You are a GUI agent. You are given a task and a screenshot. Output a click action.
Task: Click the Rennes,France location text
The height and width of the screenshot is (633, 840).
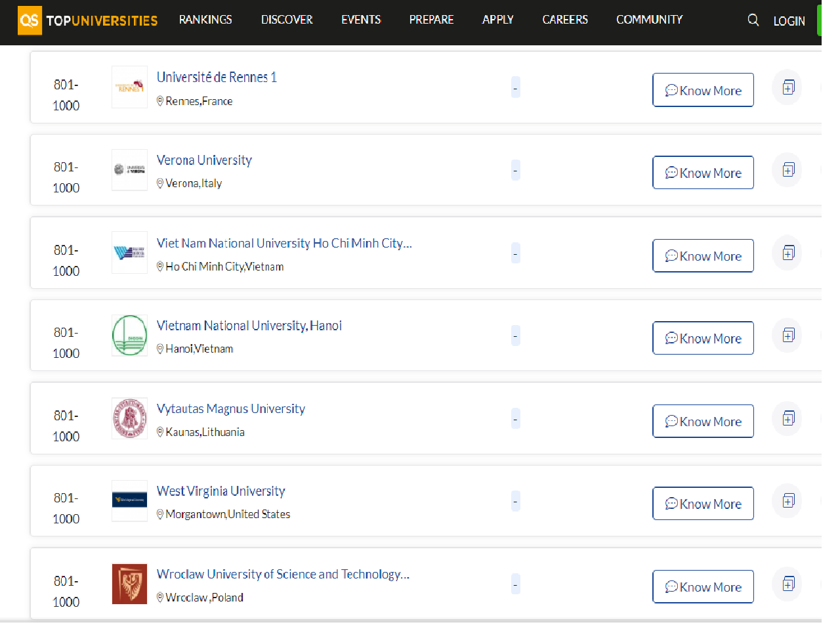point(199,101)
